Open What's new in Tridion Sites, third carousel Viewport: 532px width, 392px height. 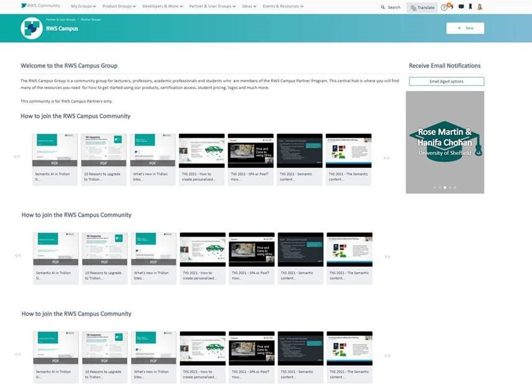(154, 357)
